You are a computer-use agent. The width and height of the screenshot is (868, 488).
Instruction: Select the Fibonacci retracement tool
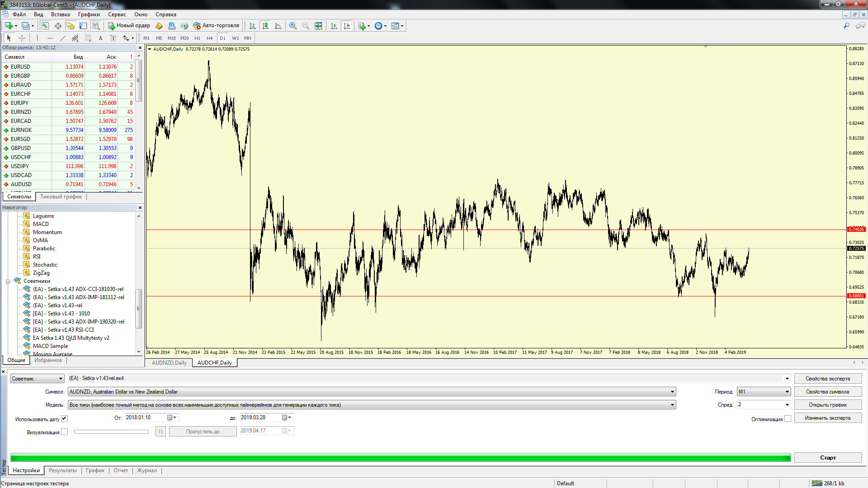tap(88, 38)
